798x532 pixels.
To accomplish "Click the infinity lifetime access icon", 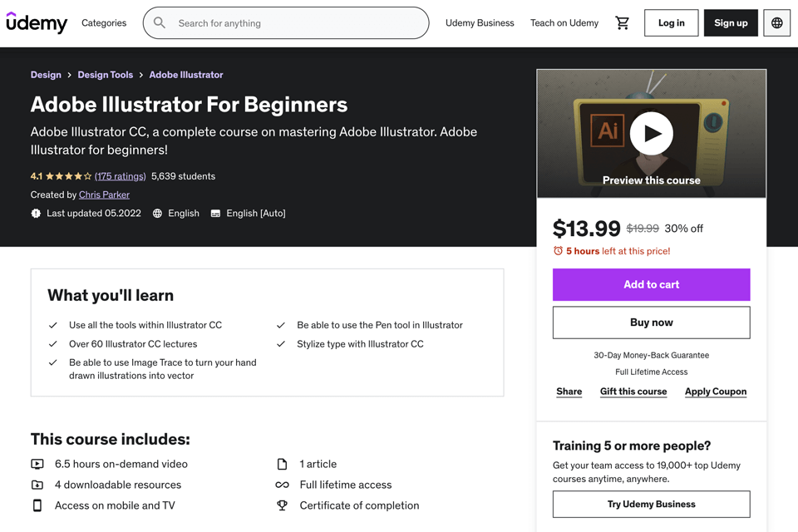I will [282, 485].
